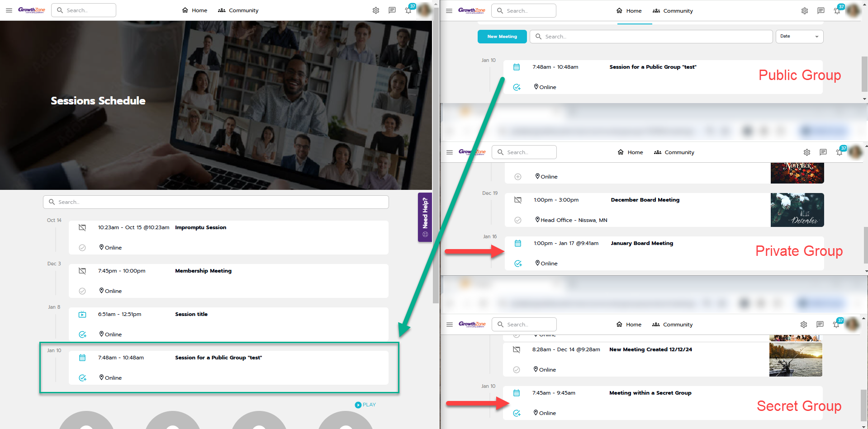Toggle attendance check for January Board Meeting
This screenshot has height=429, width=868.
coord(518,264)
